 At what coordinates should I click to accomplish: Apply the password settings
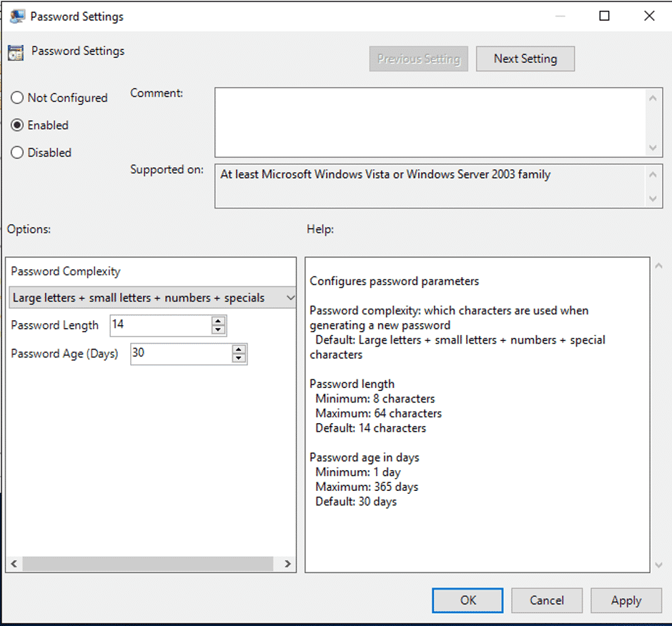626,600
